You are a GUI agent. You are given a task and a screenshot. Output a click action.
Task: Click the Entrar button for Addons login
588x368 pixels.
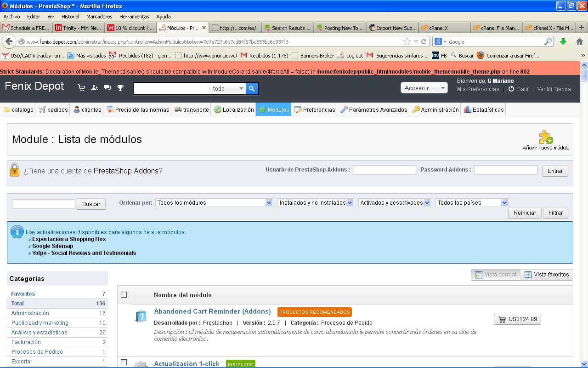[x=555, y=171]
